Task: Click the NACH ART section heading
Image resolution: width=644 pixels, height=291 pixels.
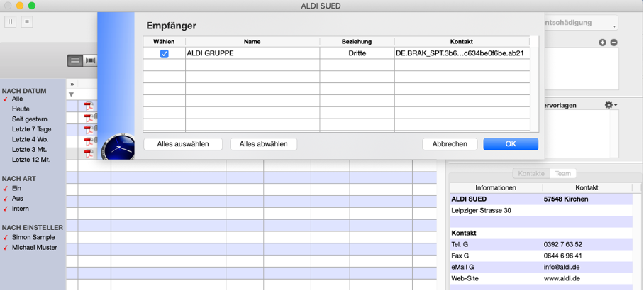Action: (19, 179)
